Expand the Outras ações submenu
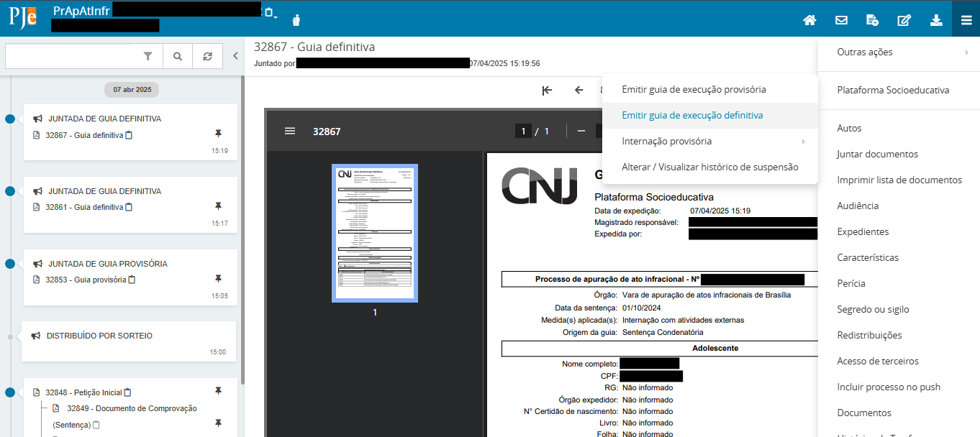This screenshot has height=437, width=980. pos(899,52)
